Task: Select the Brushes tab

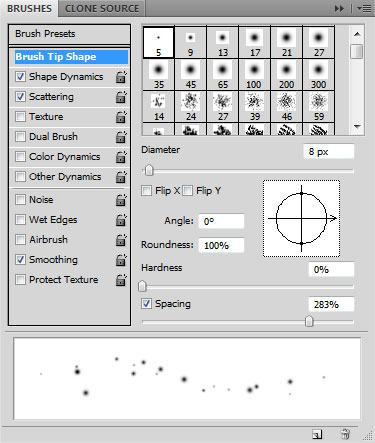Action: 29,8
